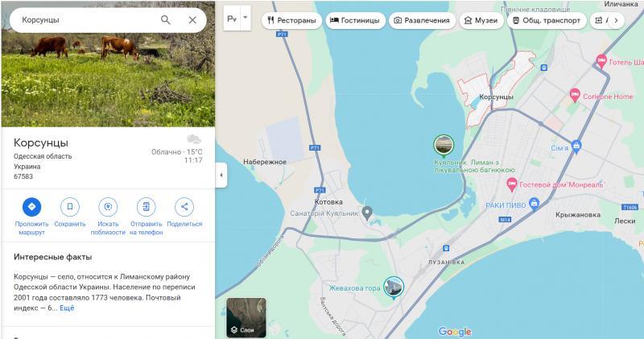Expand description with Ещё link
This screenshot has width=644, height=339.
67,308
